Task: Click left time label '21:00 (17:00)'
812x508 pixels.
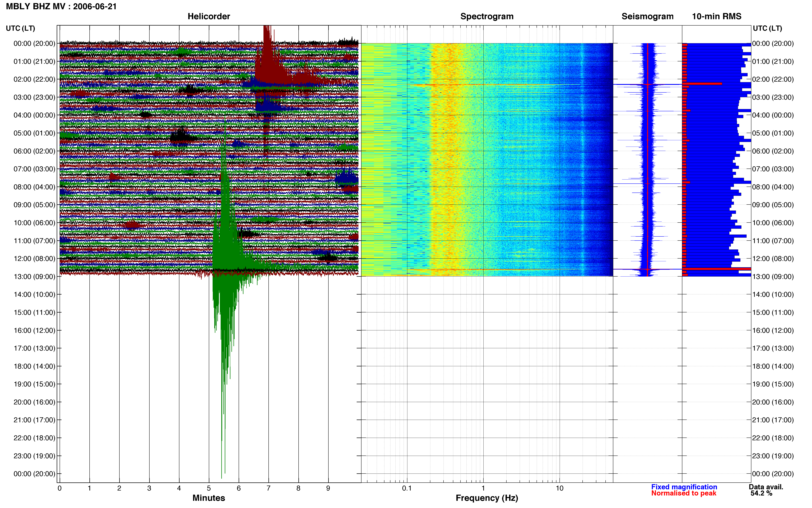Action: (34, 420)
